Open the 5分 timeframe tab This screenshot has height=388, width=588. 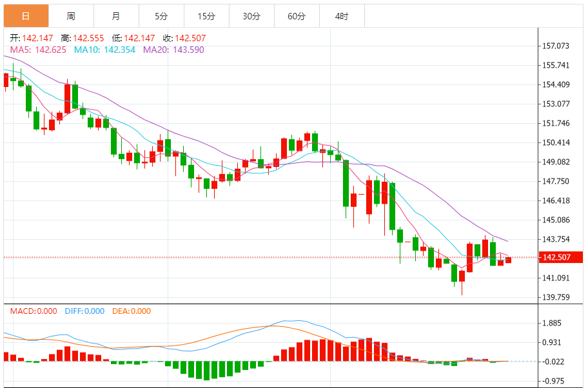[161, 15]
